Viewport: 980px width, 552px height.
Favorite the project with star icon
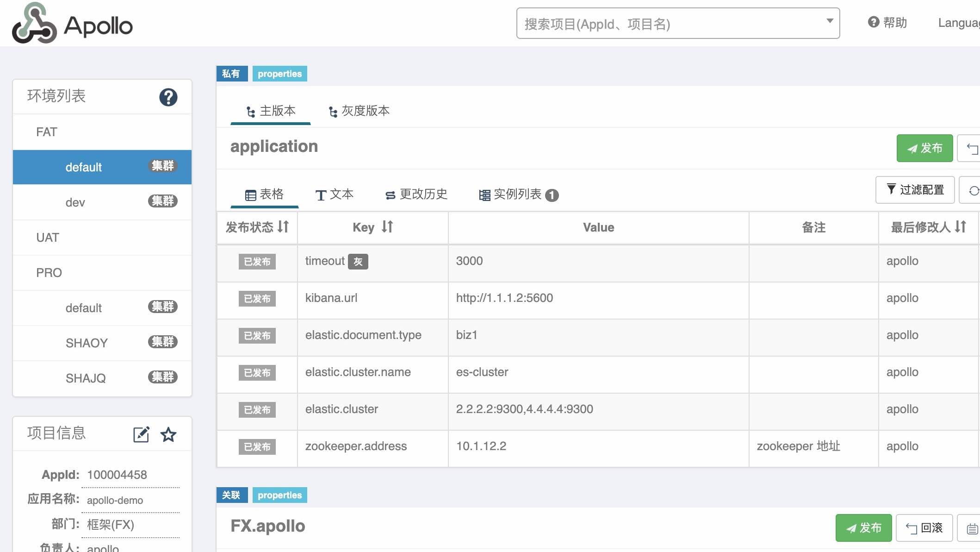pos(168,434)
